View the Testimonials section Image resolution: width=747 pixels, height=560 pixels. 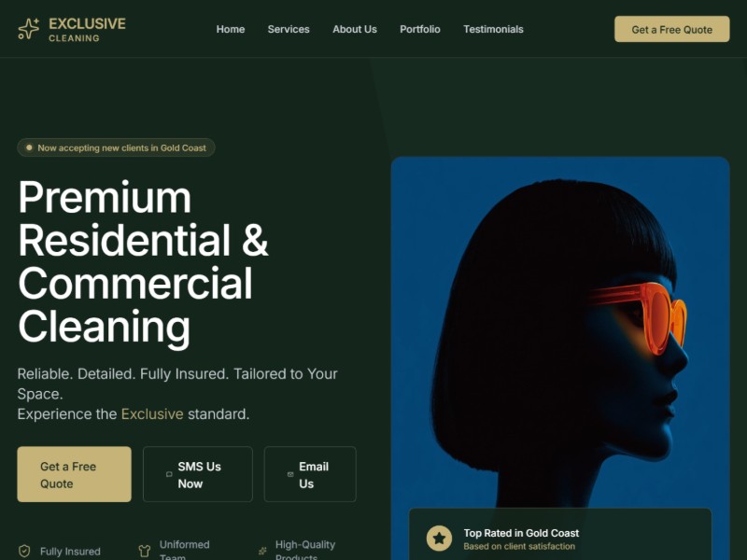(493, 29)
